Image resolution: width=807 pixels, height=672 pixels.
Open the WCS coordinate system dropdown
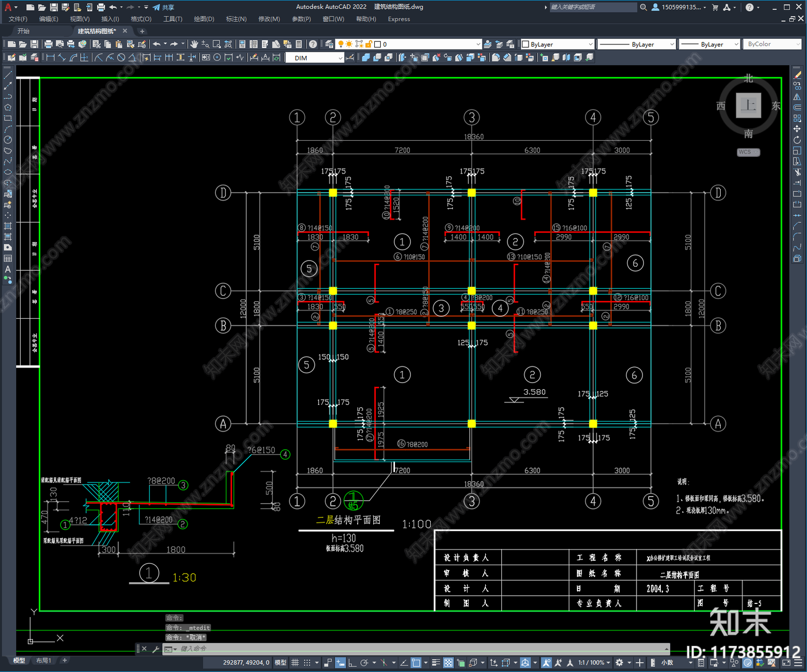[748, 152]
